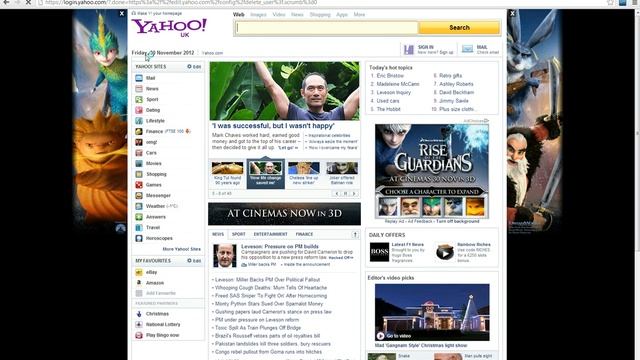This screenshot has height=360, width=640.
Task: Open the Finance icon in sidebar
Action: tap(139, 131)
